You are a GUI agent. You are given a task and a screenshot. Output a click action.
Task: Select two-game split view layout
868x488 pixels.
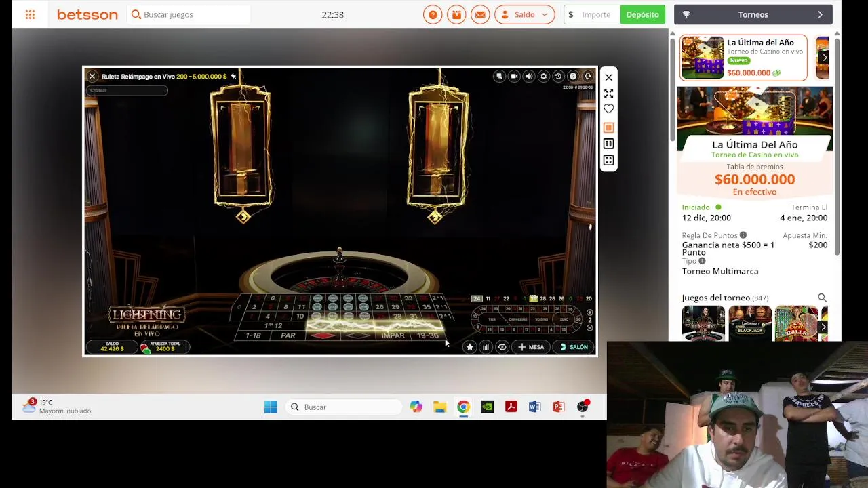608,144
